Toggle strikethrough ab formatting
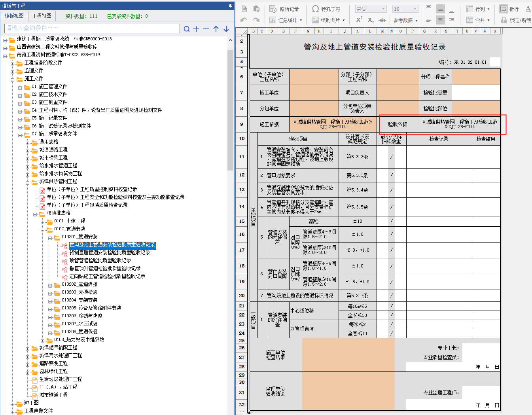 point(382,20)
